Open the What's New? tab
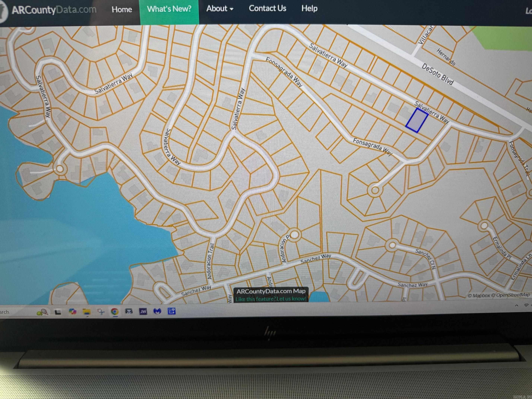This screenshot has width=532, height=399. click(169, 9)
